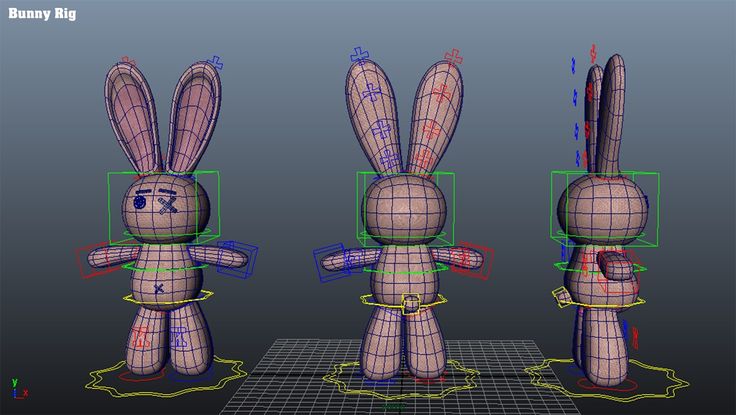
Task: Select blue ear-tip control on front-view bunny
Action: [217, 62]
